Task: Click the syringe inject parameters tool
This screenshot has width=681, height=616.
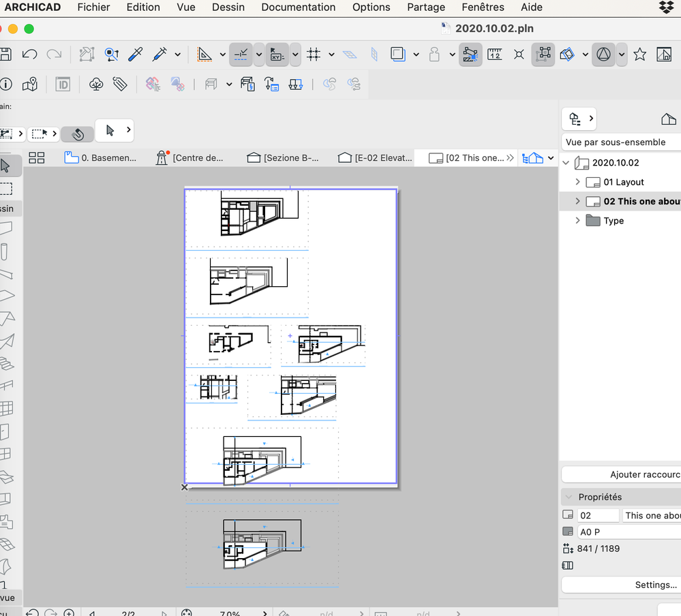Action: tap(160, 55)
